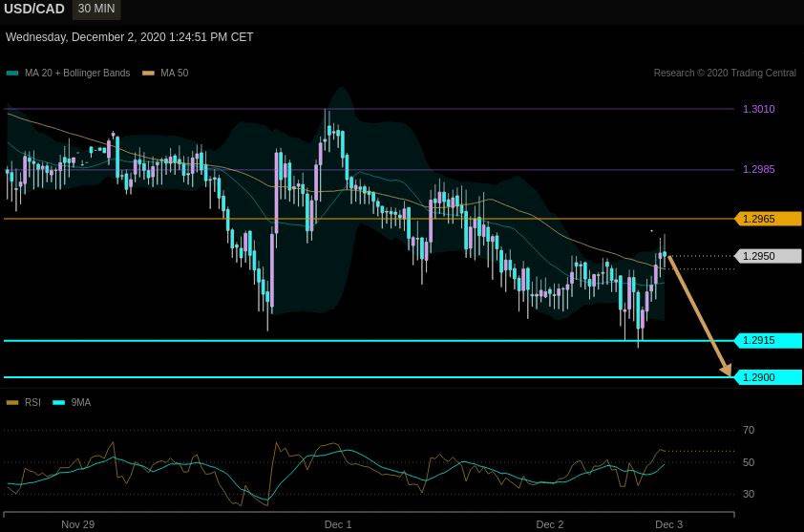
Task: Click the Dec 2 date axis label
Action: (x=550, y=524)
